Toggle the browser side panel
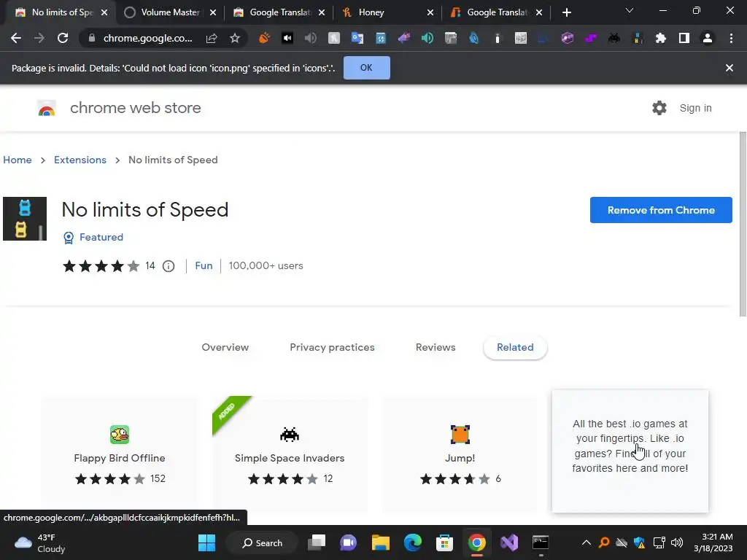 684,38
